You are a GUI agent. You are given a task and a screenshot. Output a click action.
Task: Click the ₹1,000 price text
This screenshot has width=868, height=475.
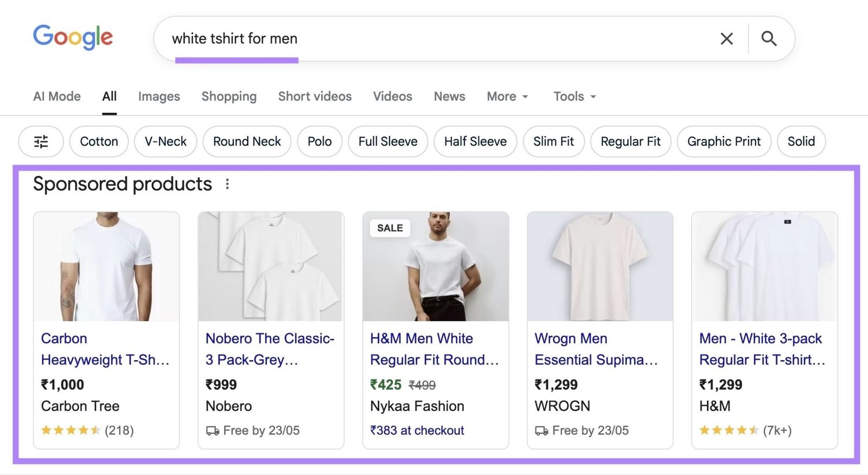(x=62, y=385)
